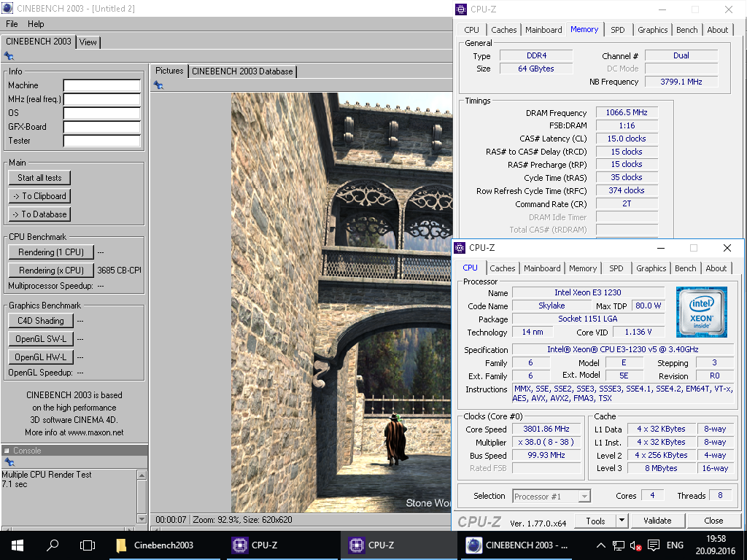The width and height of the screenshot is (747, 560).
Task: Switch to the View tab in CINEBENCH
Action: (x=88, y=42)
